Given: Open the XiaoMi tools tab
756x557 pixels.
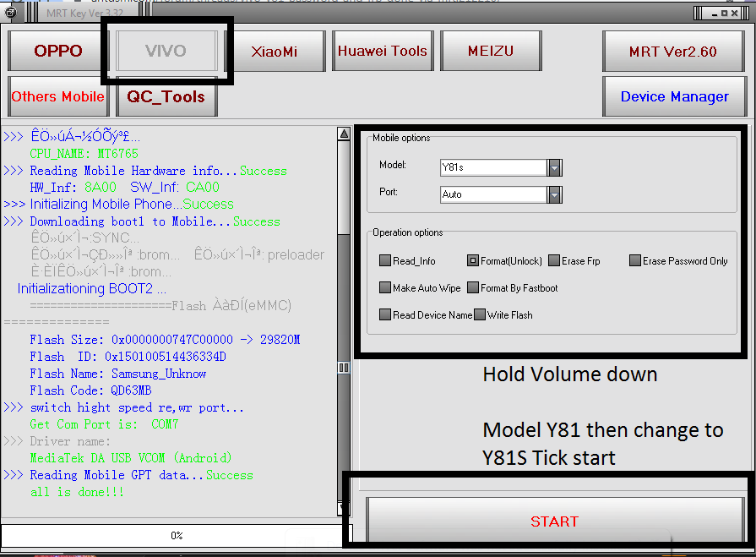Looking at the screenshot, I should (275, 51).
